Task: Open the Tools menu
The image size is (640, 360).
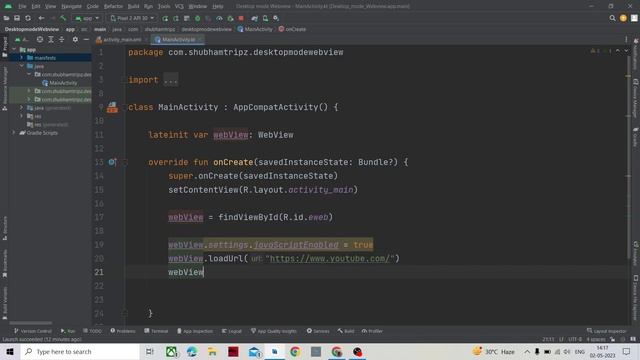Action: [164, 7]
